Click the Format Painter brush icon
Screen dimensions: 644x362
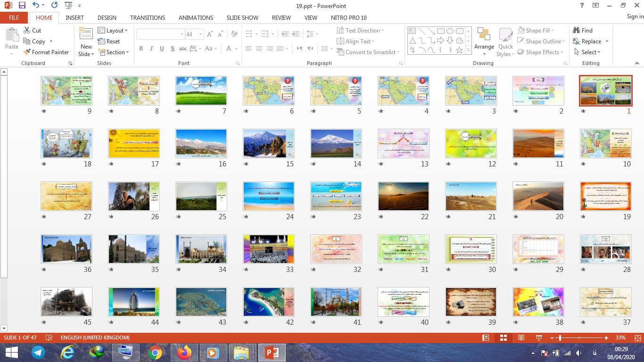click(26, 52)
